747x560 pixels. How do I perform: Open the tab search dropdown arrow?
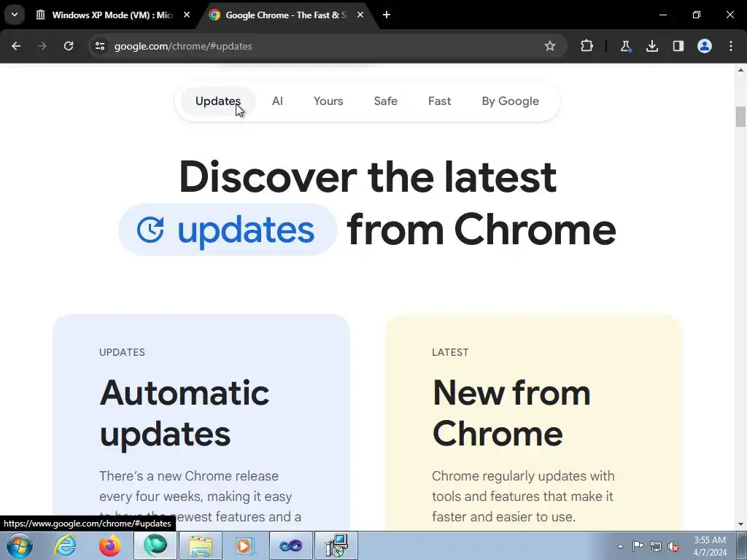[15, 15]
